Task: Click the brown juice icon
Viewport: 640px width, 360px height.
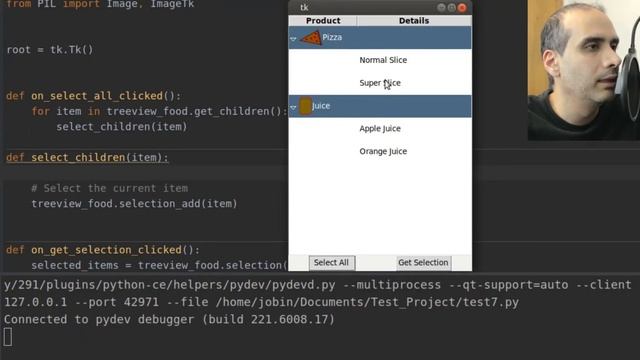Action: (x=305, y=106)
